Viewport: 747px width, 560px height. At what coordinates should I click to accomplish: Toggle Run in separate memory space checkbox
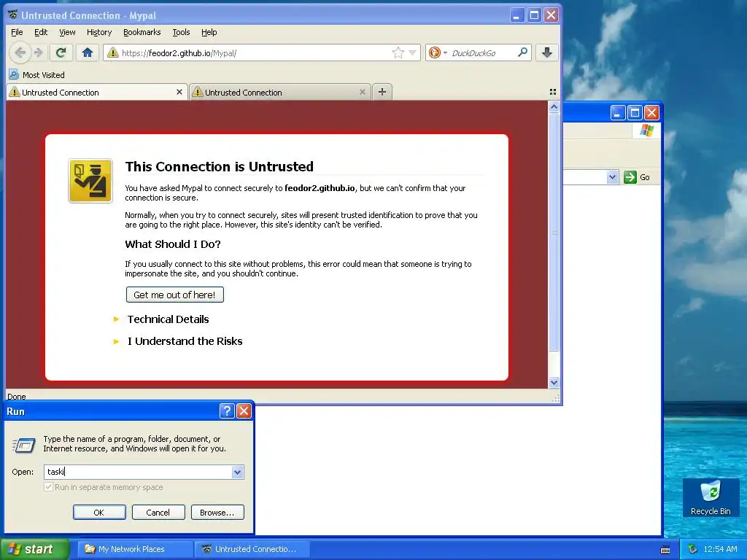click(x=48, y=487)
